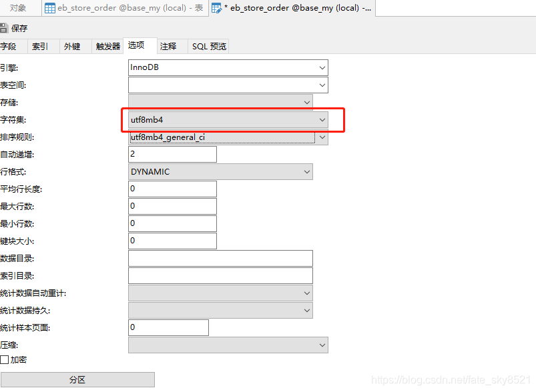The height and width of the screenshot is (392, 536).
Task: Click the 数据目录 data directory field
Action: click(x=220, y=259)
